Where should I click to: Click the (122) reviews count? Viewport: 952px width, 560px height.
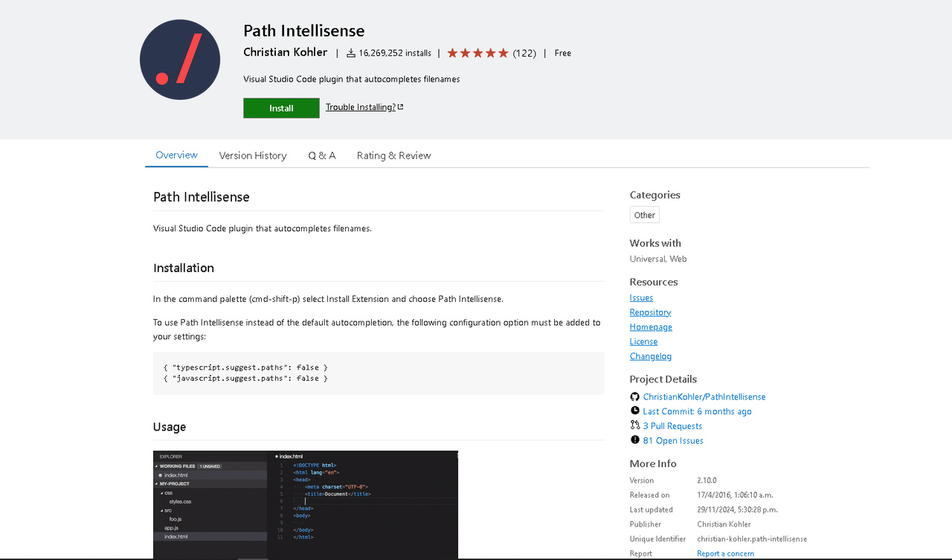pos(524,53)
